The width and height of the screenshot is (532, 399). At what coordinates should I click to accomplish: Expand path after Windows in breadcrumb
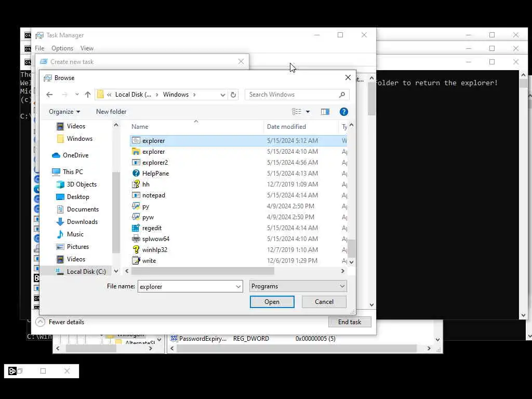click(194, 95)
